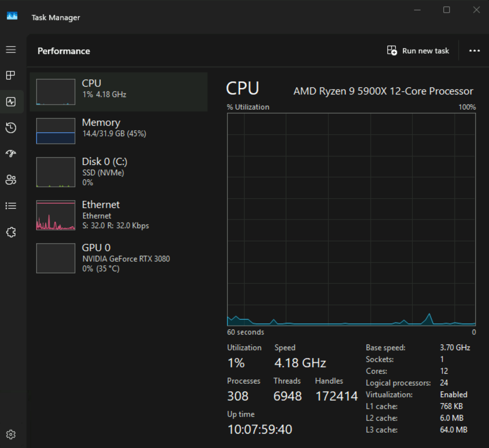The height and width of the screenshot is (448, 489).
Task: Click the Processes count 308
Action: click(238, 396)
